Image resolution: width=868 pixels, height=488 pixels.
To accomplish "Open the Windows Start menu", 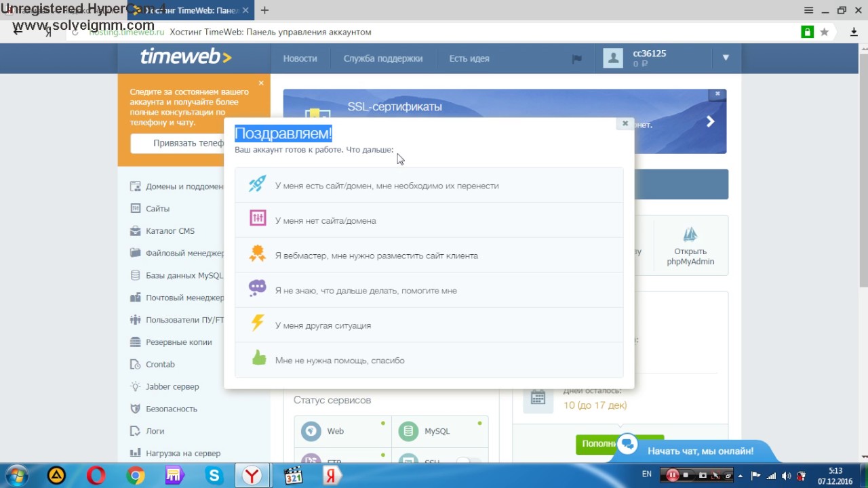I will click(x=16, y=476).
